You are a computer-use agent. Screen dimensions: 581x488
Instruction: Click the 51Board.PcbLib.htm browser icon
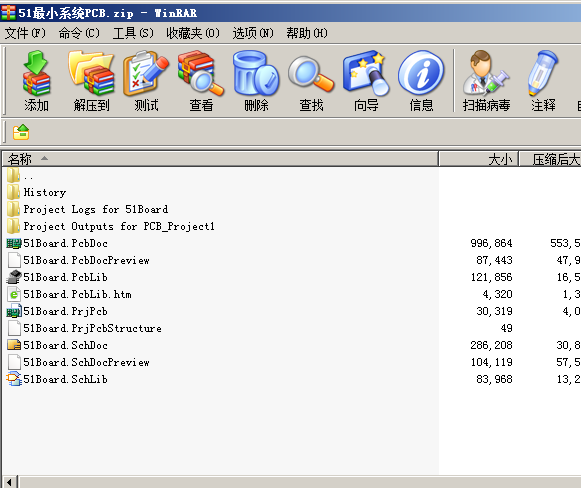(14, 294)
